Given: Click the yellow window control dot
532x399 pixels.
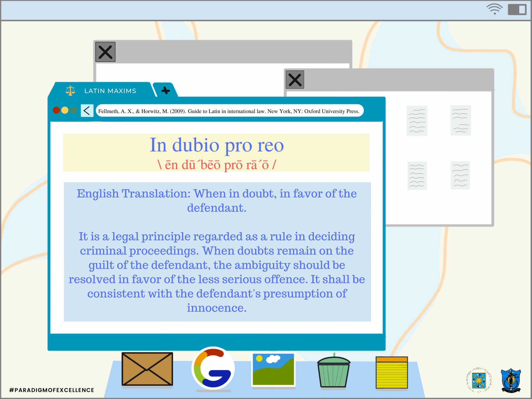Looking at the screenshot, I should point(65,110).
